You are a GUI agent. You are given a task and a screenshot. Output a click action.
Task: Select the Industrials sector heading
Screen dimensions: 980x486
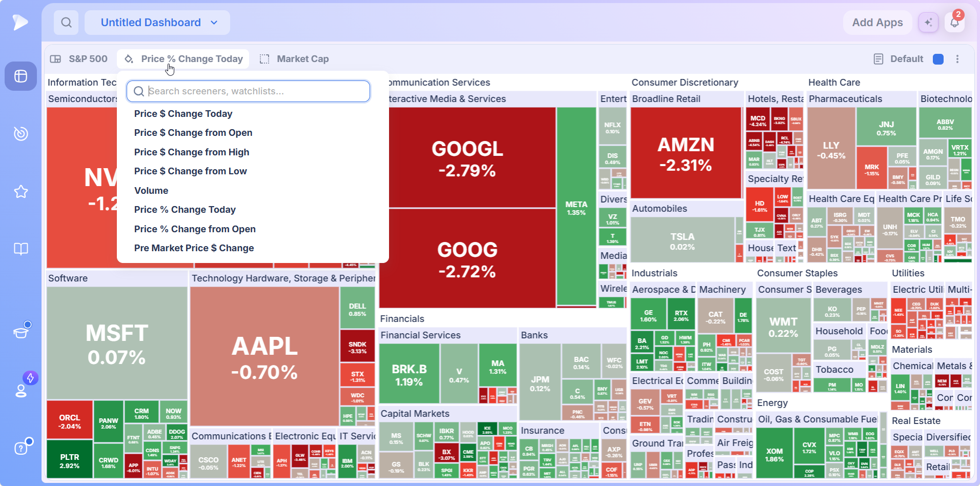[x=654, y=273]
